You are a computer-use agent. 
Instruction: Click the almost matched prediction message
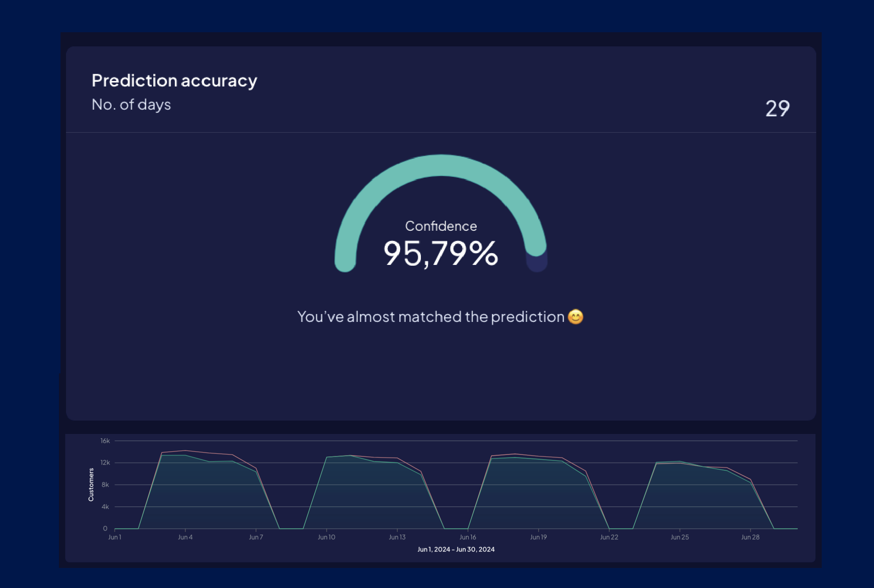(x=431, y=317)
